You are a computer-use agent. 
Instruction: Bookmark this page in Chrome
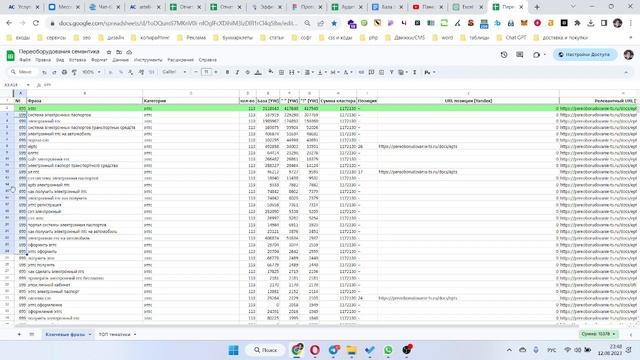(x=334, y=23)
